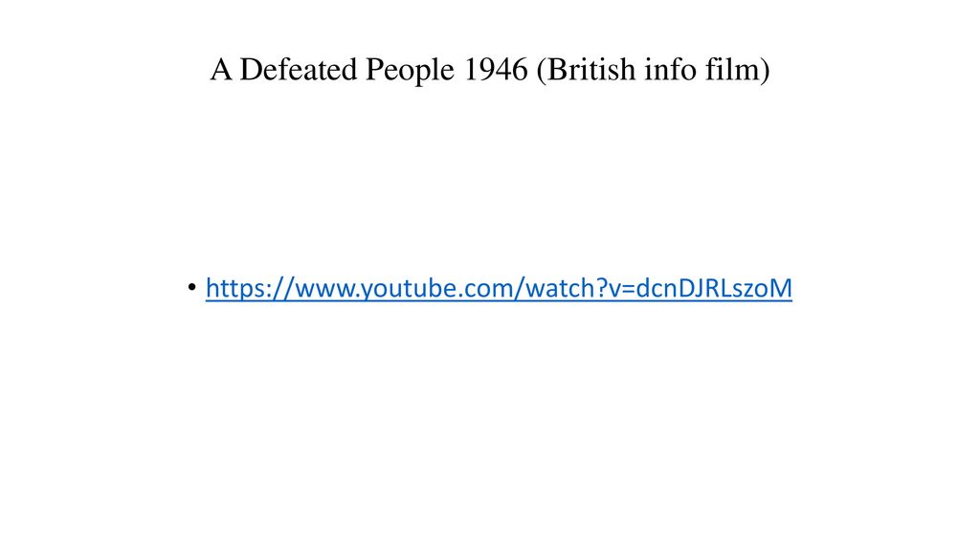The width and height of the screenshot is (980, 551).
Task: Click the slide title A Defeated People
Action: 332,69
